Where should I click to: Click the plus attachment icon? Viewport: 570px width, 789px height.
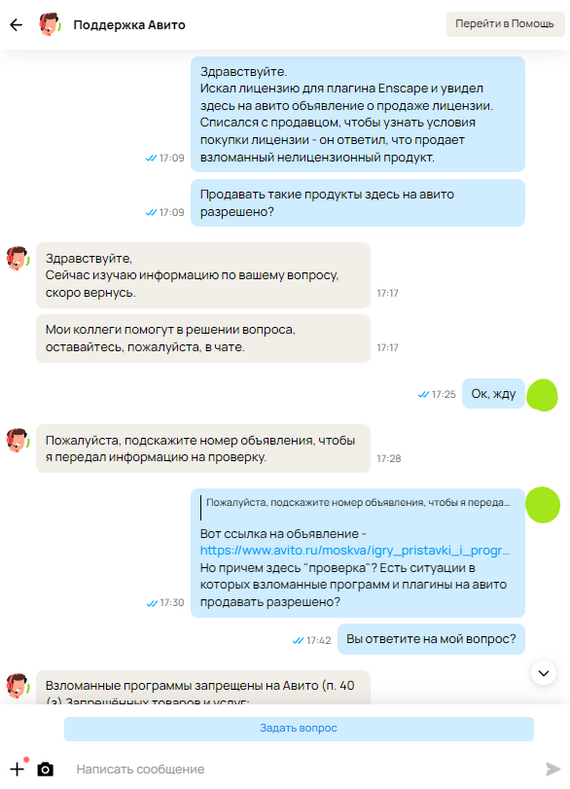coord(17,769)
